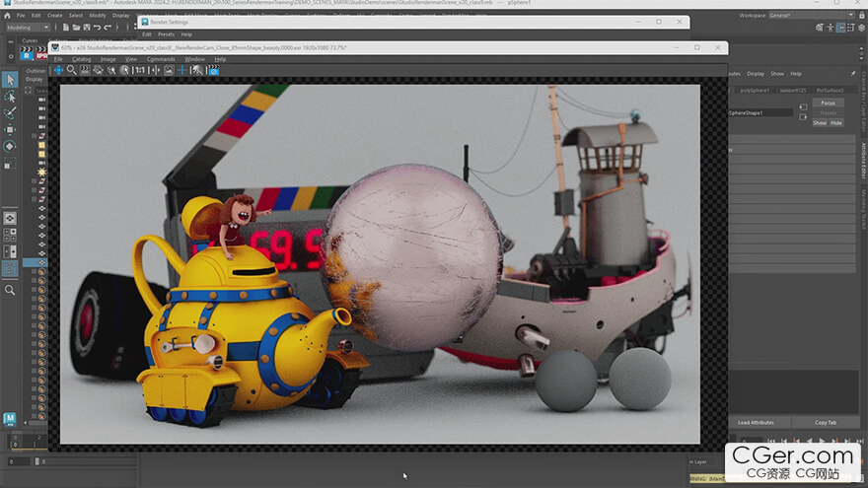Screen dimensions: 868x488
Task: Switch to lambert125 tab in Attribute Editor
Action: tap(793, 90)
